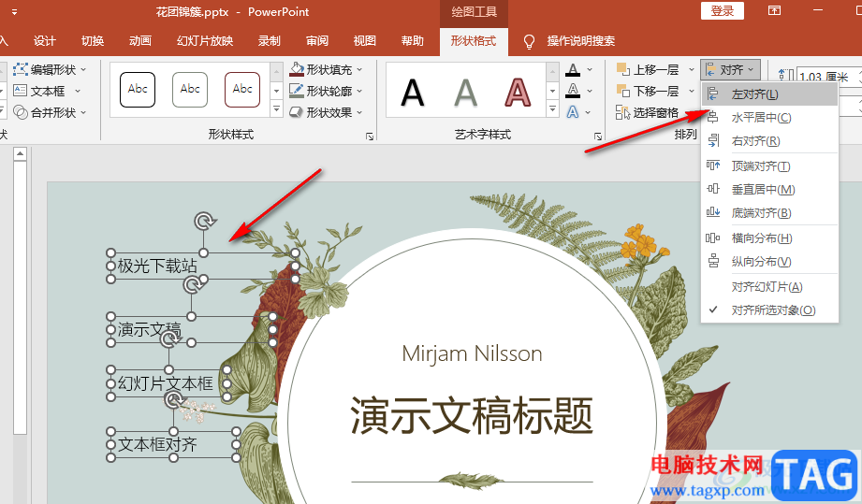Click the Text Effects blue A icon
Viewport: 862px width, 504px height.
pyautogui.click(x=573, y=112)
